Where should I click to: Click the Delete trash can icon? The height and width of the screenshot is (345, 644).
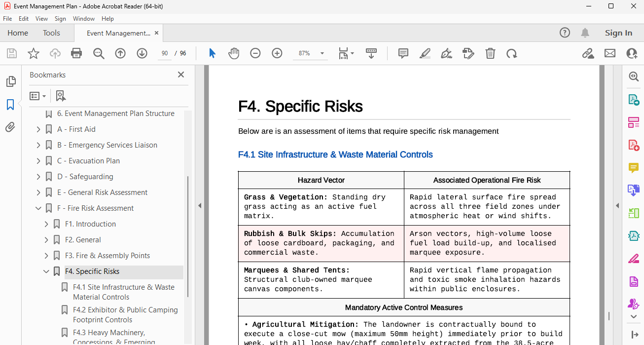click(x=490, y=53)
